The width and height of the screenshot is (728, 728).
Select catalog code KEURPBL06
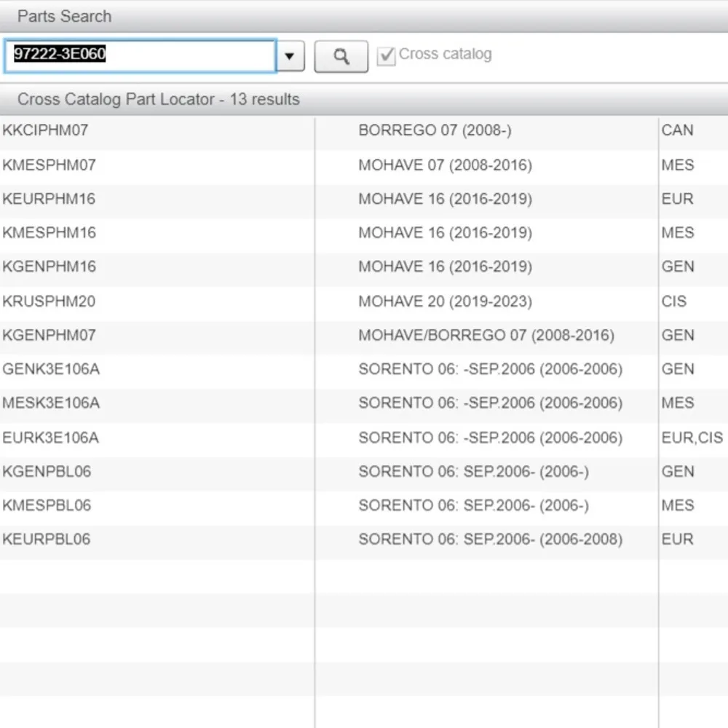46,539
